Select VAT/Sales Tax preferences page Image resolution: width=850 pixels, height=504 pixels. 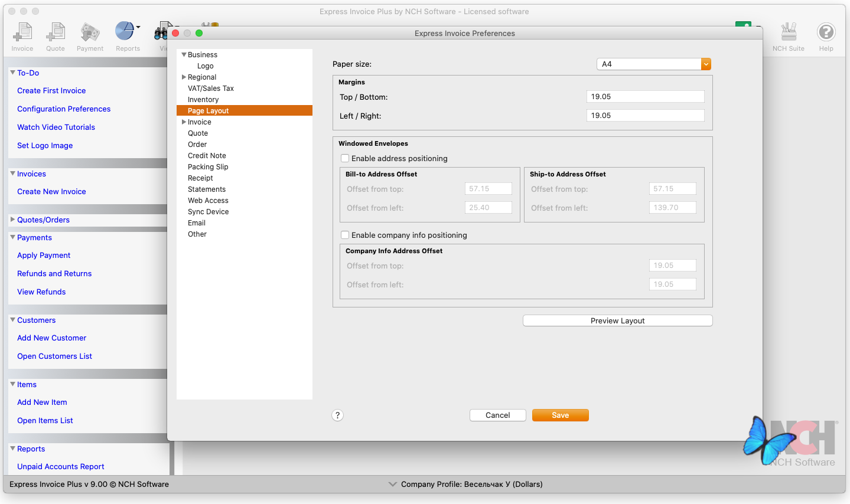[x=211, y=89]
